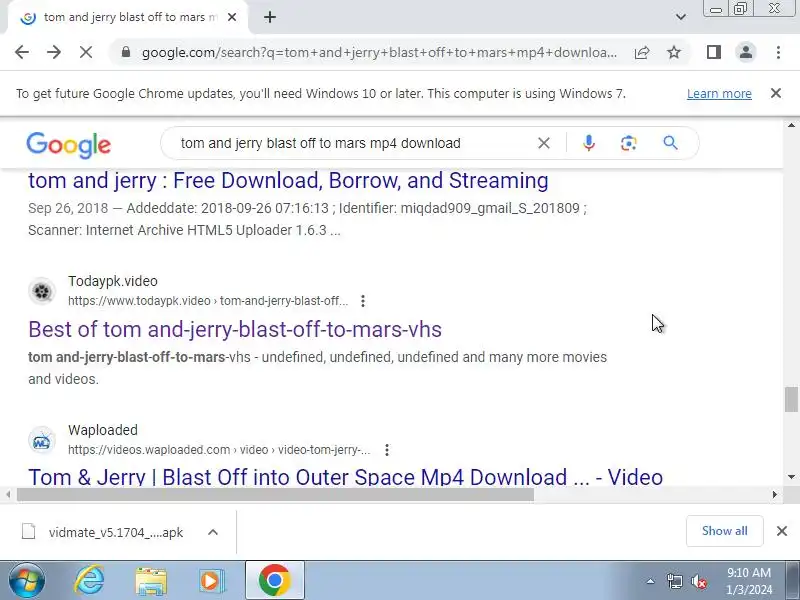Open the Waploaded site name
The image size is (800, 600).
[103, 430]
